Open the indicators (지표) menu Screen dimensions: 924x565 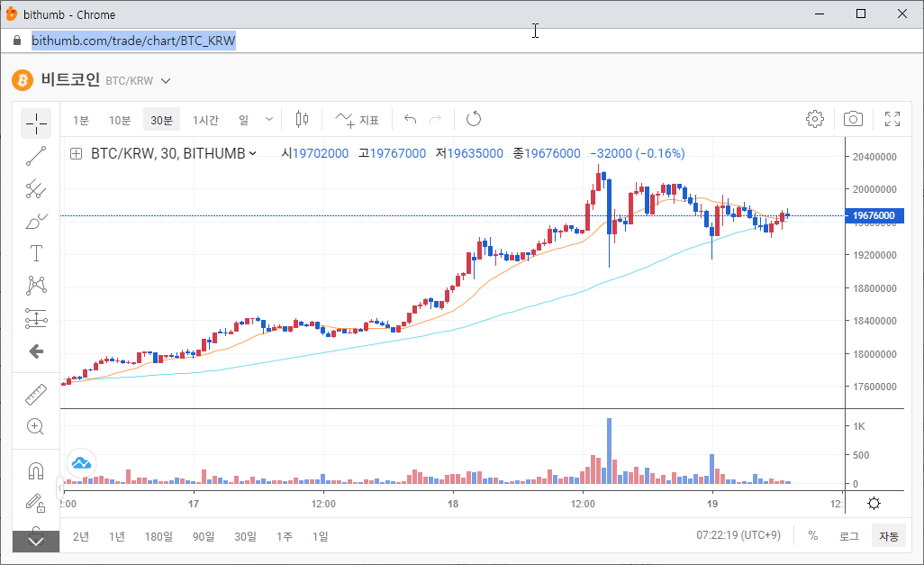pos(358,120)
